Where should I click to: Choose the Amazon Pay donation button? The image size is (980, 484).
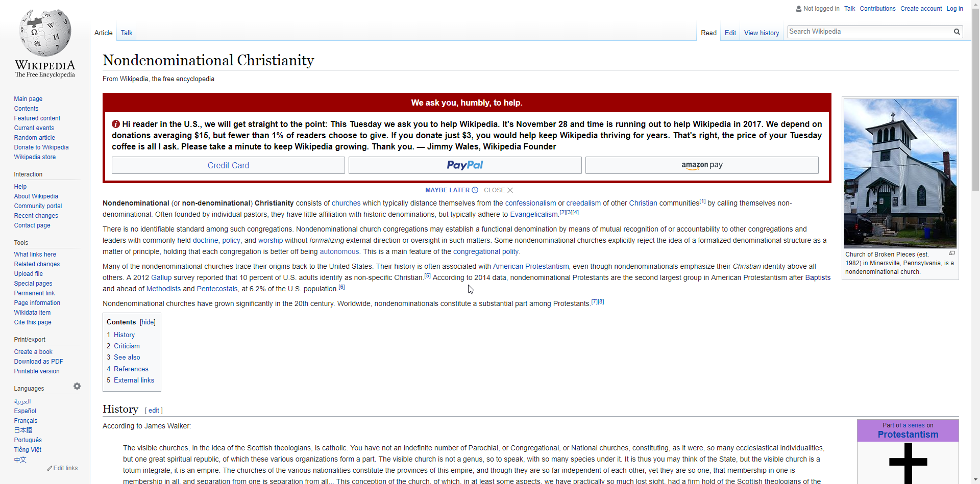(701, 165)
